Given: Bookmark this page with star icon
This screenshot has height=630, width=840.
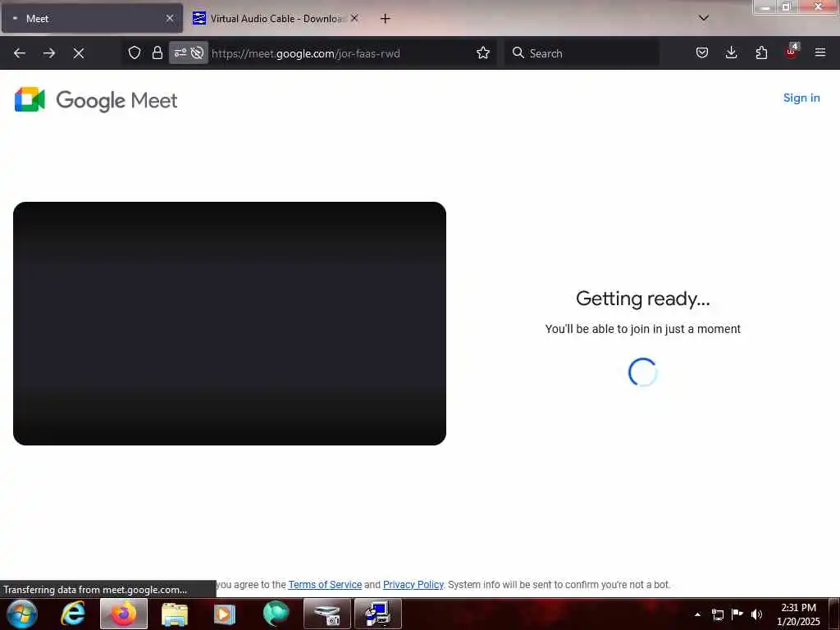Looking at the screenshot, I should [483, 52].
